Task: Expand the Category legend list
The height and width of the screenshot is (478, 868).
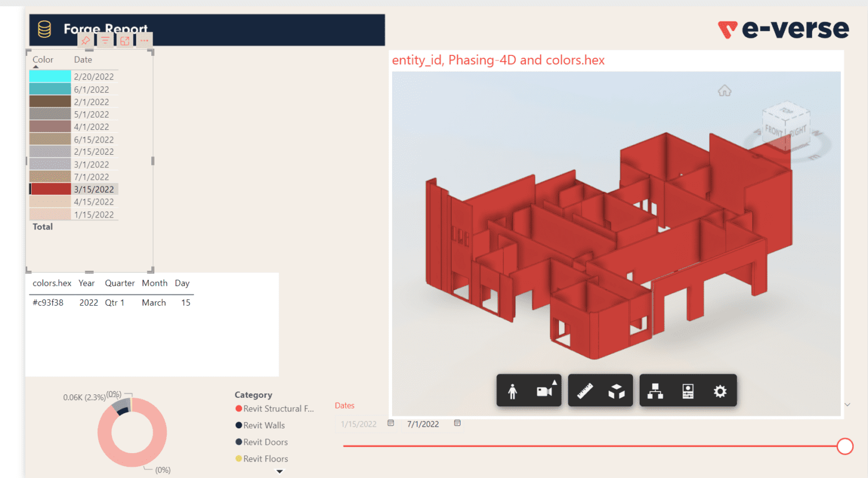Action: tap(279, 471)
